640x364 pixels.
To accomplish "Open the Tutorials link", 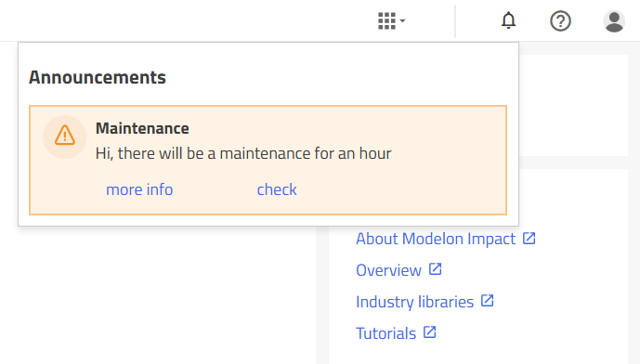I will tap(385, 333).
